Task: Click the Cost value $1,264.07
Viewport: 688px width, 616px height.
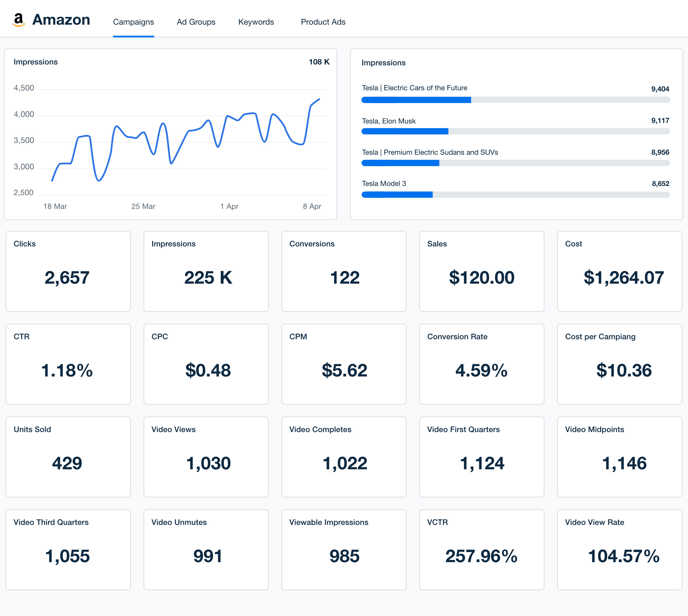Action: [624, 278]
